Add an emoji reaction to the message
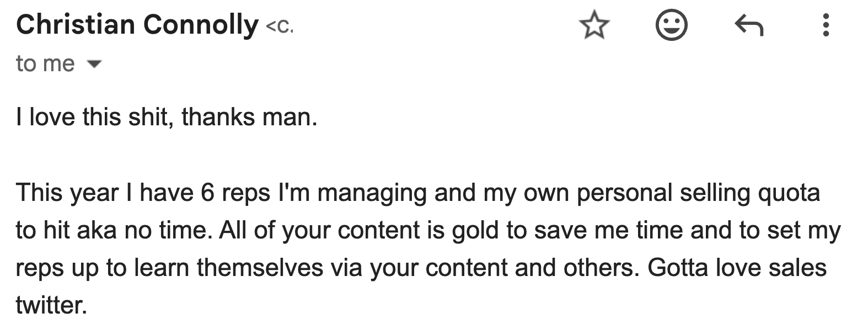Screen dimensions: 868x329 671,25
